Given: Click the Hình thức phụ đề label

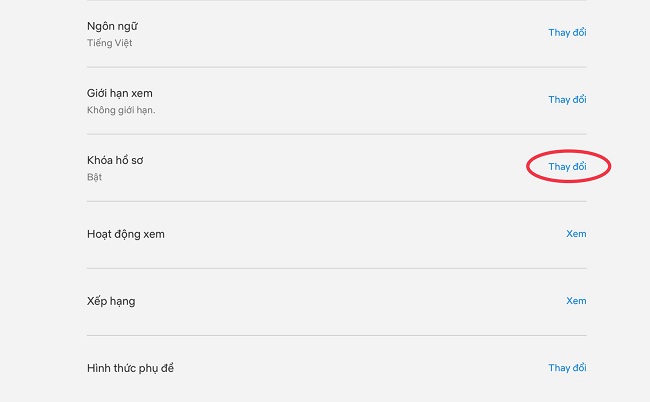Looking at the screenshot, I should (131, 368).
